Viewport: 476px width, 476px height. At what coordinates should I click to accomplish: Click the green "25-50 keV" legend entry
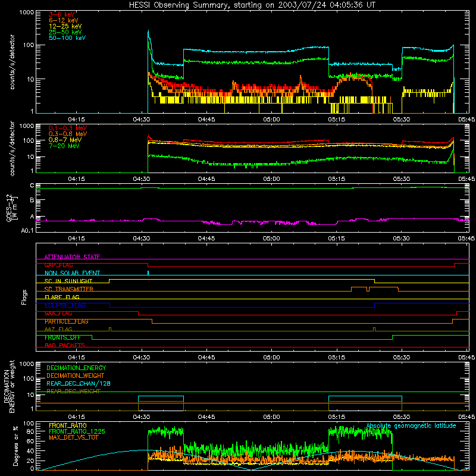[65, 32]
